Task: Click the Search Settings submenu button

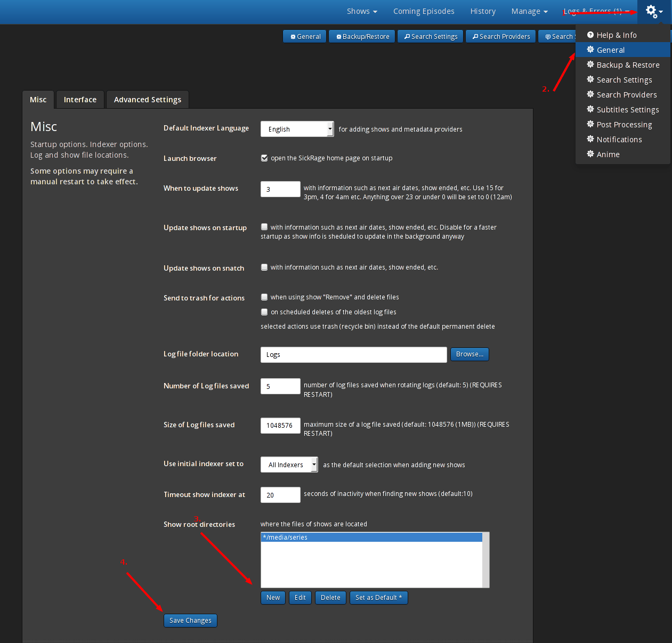Action: pyautogui.click(x=431, y=36)
